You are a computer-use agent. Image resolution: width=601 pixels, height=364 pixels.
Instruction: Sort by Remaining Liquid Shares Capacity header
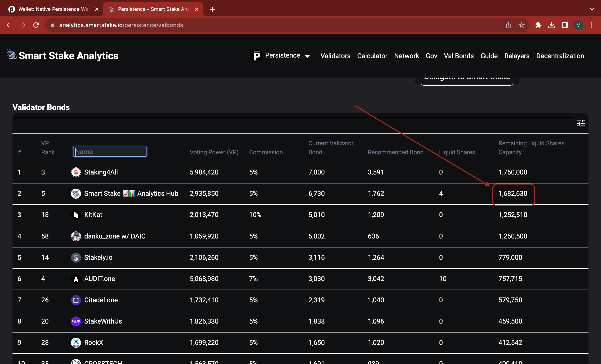coord(531,148)
